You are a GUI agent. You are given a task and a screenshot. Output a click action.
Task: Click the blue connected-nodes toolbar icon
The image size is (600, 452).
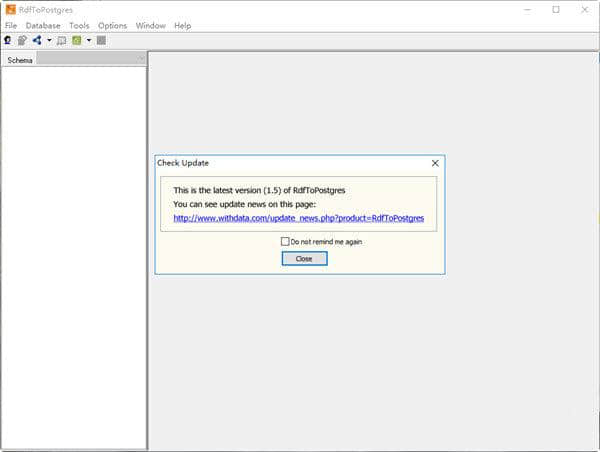pyautogui.click(x=37, y=40)
